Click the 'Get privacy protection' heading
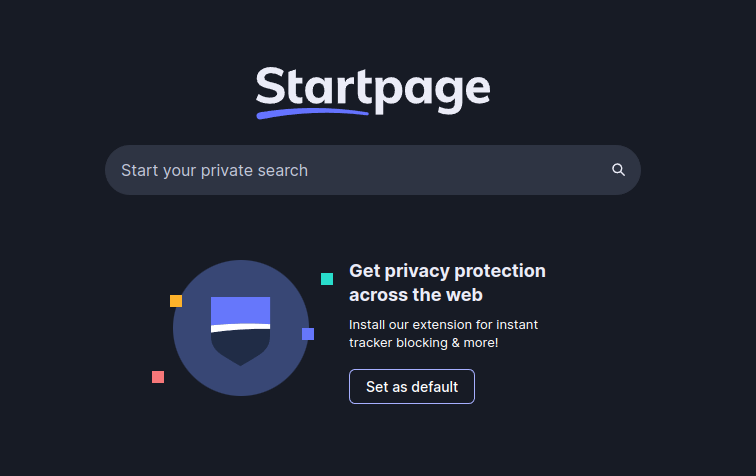This screenshot has height=476, width=756. click(x=447, y=271)
